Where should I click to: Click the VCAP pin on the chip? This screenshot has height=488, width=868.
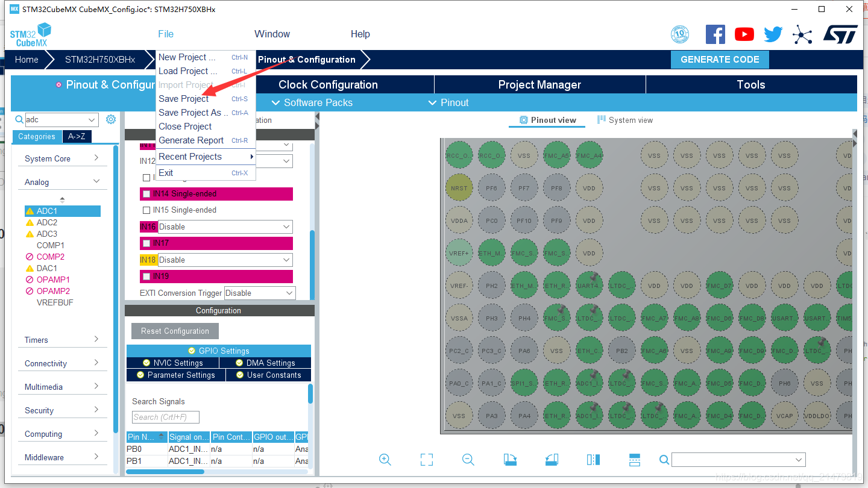[784, 416]
